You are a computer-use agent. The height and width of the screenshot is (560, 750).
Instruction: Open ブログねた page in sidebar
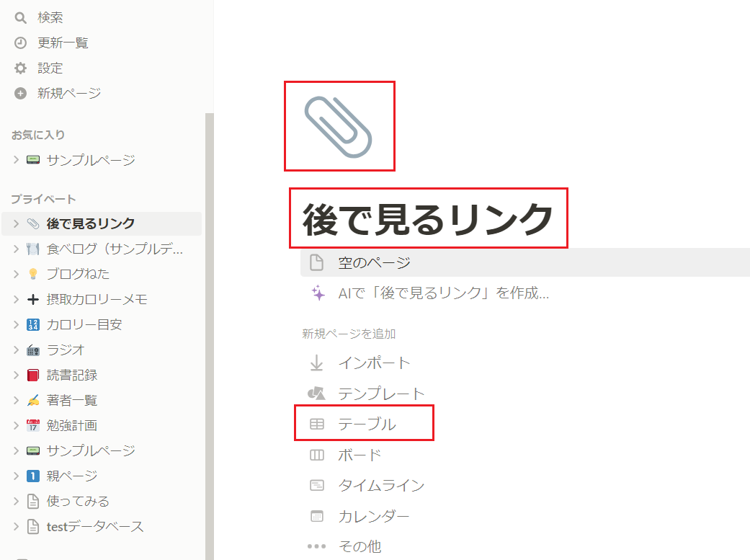[x=78, y=274]
